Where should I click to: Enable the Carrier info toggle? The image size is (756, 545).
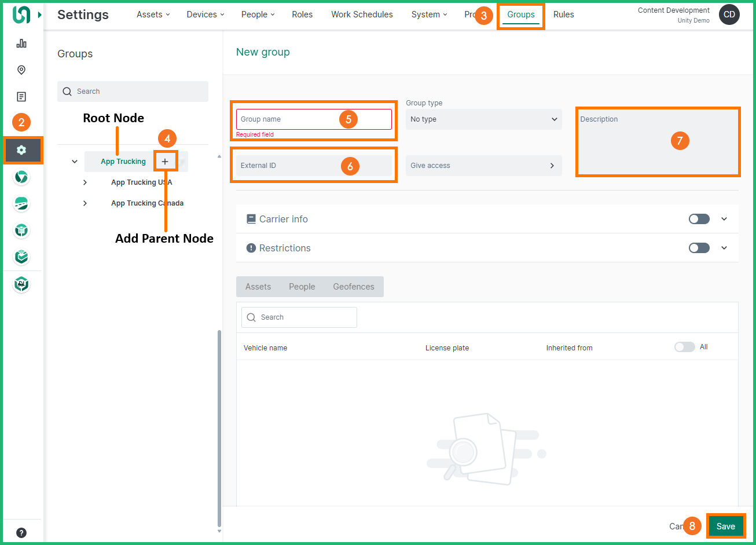tap(699, 219)
